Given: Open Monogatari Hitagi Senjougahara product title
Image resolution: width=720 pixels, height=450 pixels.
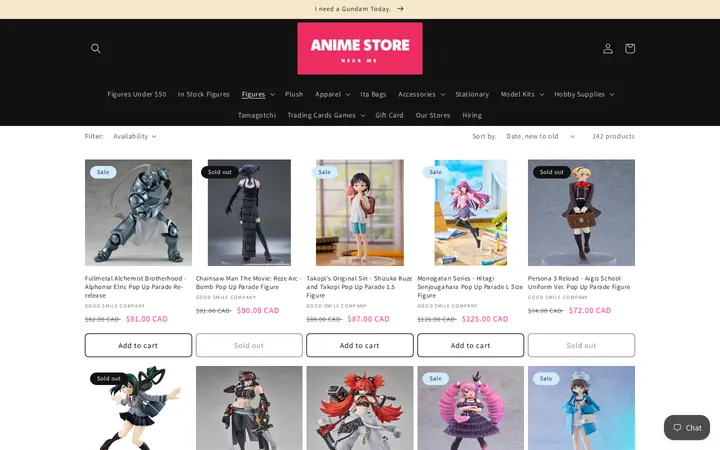Looking at the screenshot, I should (x=470, y=287).
